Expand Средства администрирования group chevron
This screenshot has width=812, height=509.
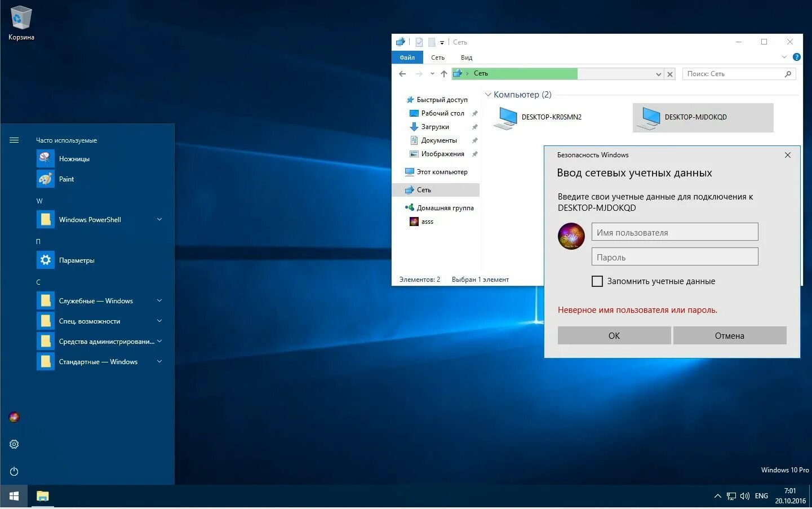pyautogui.click(x=159, y=341)
